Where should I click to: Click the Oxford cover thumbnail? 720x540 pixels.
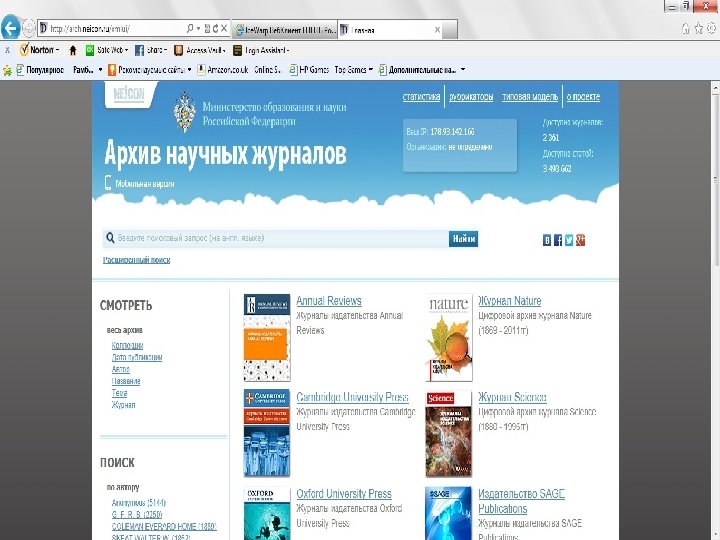(x=267, y=513)
